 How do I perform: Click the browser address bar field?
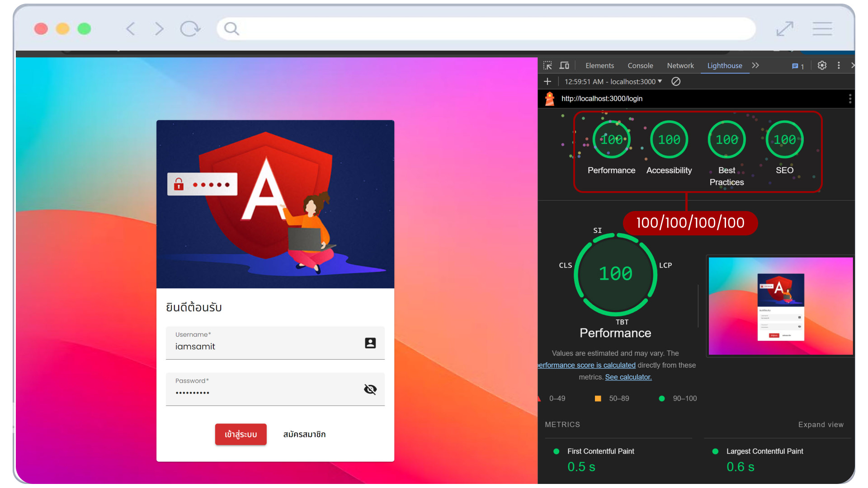coord(486,29)
